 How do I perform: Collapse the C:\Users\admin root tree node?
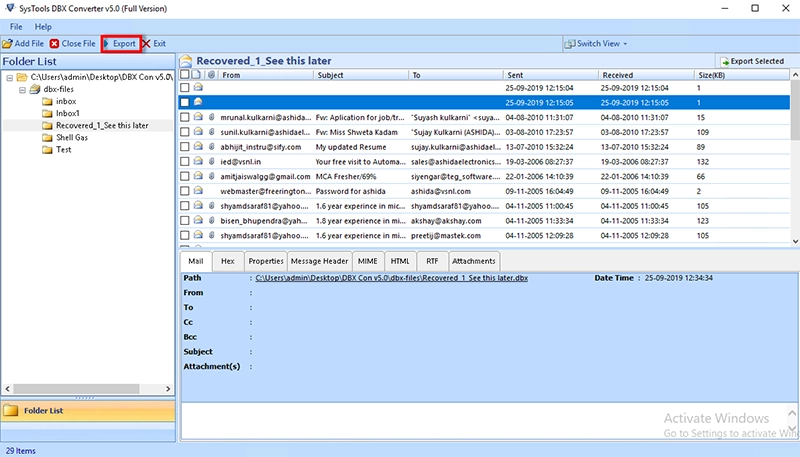(10, 78)
